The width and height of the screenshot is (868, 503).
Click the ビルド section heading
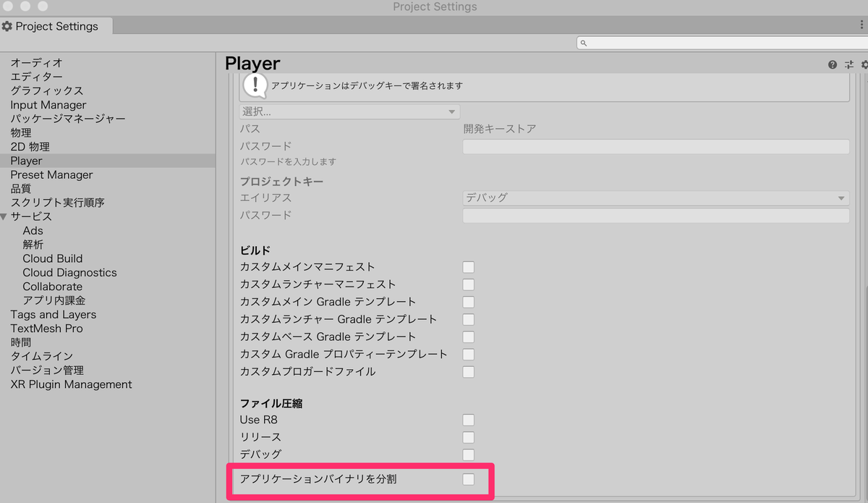point(255,250)
